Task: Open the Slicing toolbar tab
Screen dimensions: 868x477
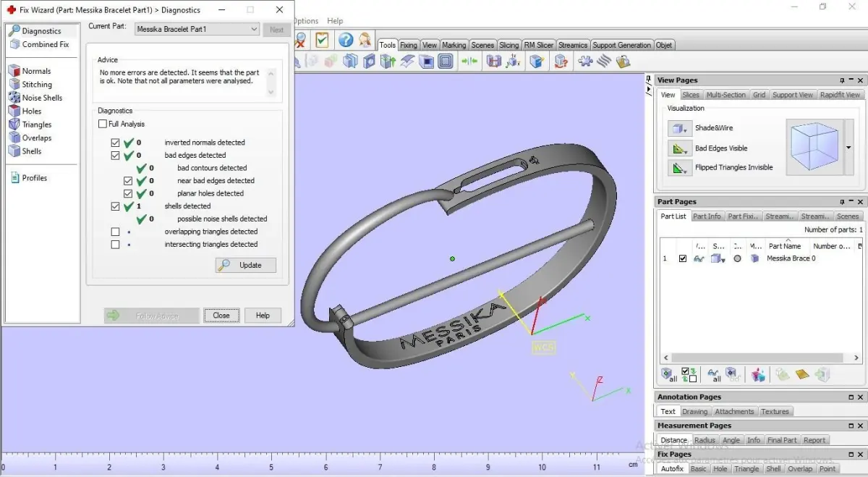Action: 509,45
